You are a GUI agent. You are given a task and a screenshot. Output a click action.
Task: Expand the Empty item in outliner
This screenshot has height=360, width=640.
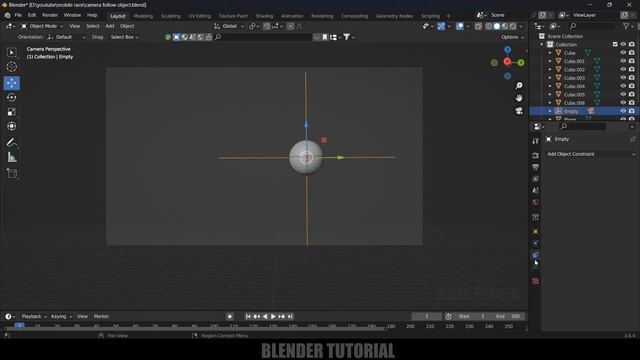[550, 111]
